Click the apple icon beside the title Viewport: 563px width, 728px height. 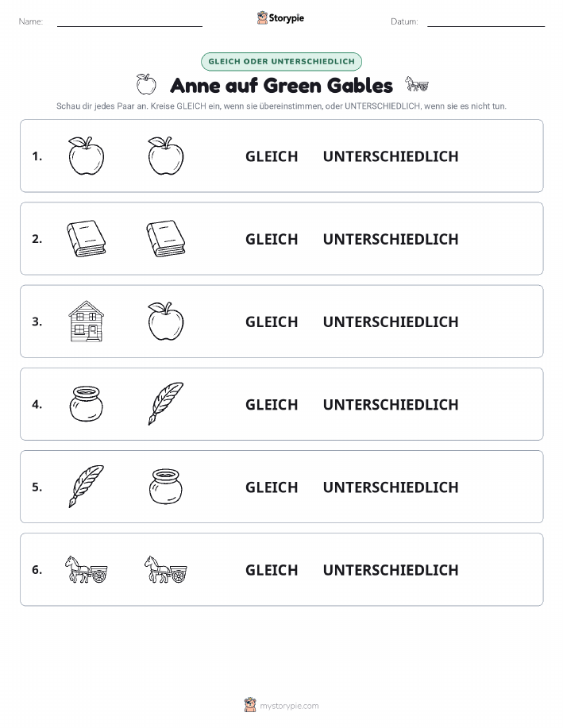click(146, 84)
